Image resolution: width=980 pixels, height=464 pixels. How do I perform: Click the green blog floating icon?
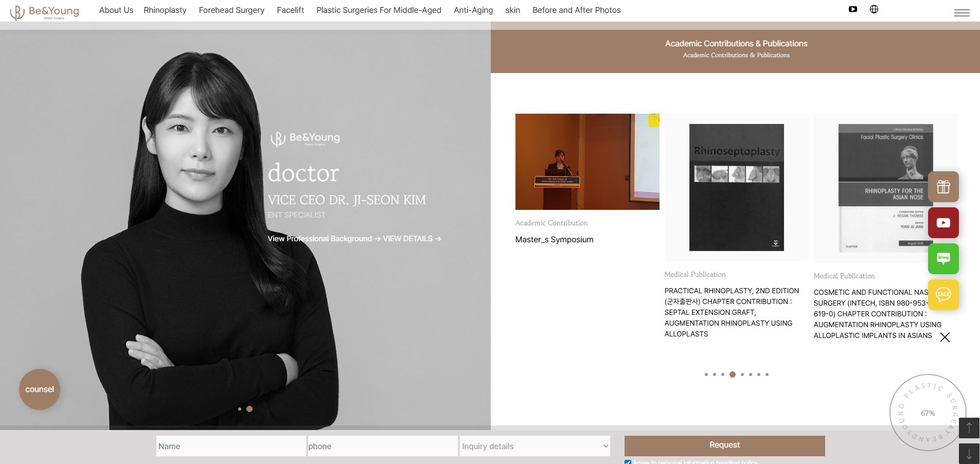point(943,258)
